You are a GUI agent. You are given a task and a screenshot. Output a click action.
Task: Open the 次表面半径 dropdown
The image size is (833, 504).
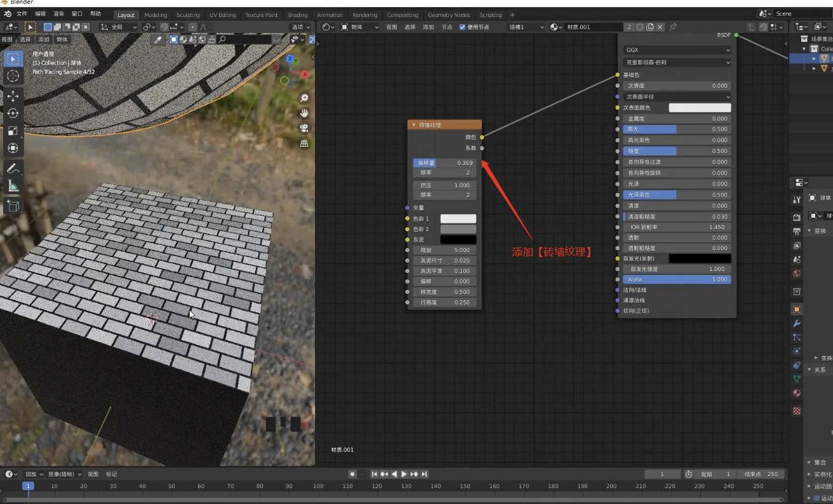tap(677, 96)
